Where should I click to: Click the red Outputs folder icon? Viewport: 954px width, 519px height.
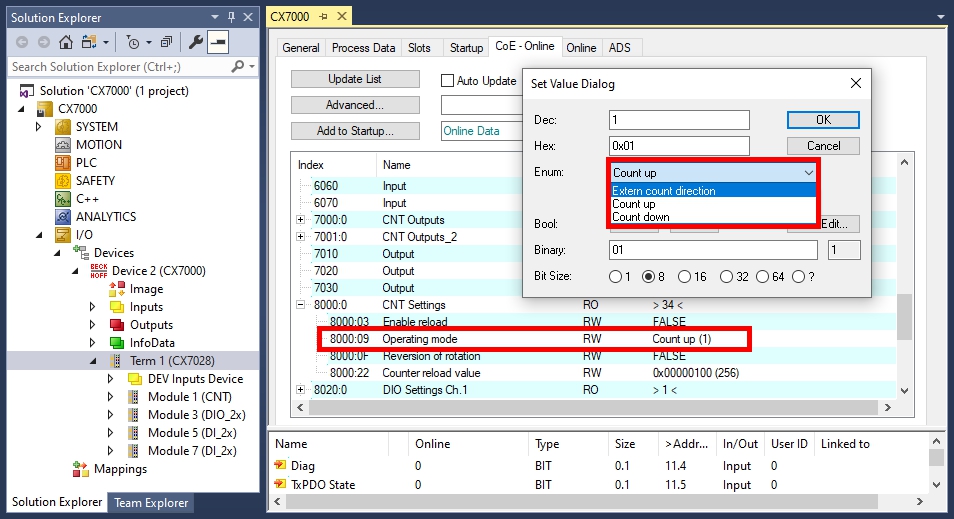point(117,325)
